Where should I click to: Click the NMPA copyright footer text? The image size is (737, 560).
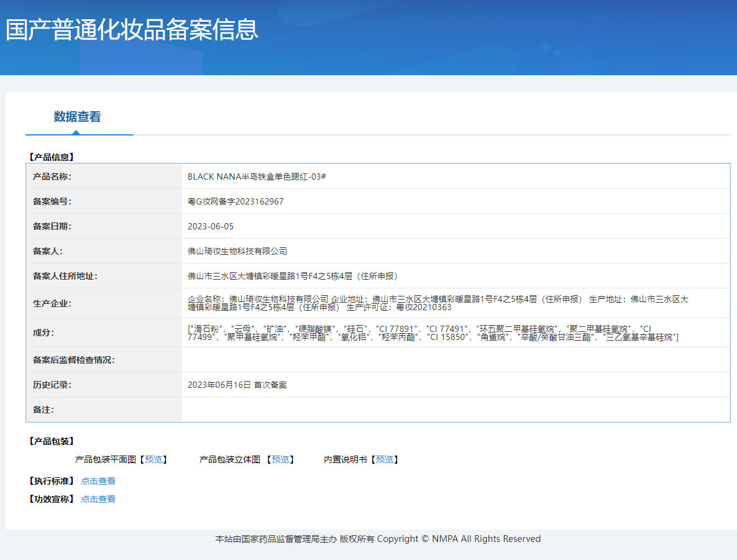[x=378, y=539]
